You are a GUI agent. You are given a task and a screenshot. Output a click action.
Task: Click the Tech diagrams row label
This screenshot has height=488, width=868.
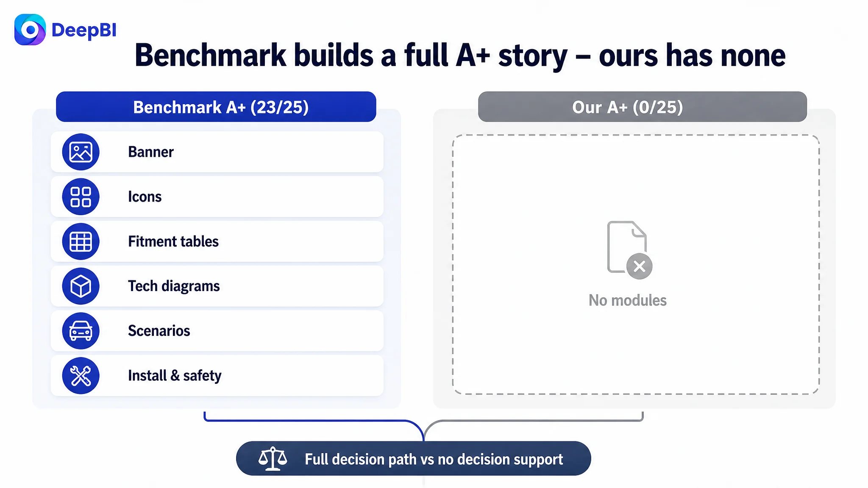point(174,286)
